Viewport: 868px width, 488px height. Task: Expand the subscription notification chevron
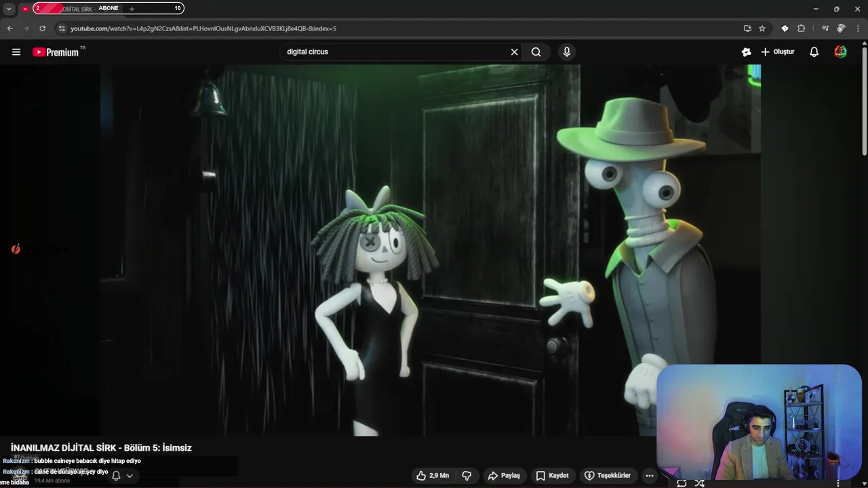click(130, 476)
